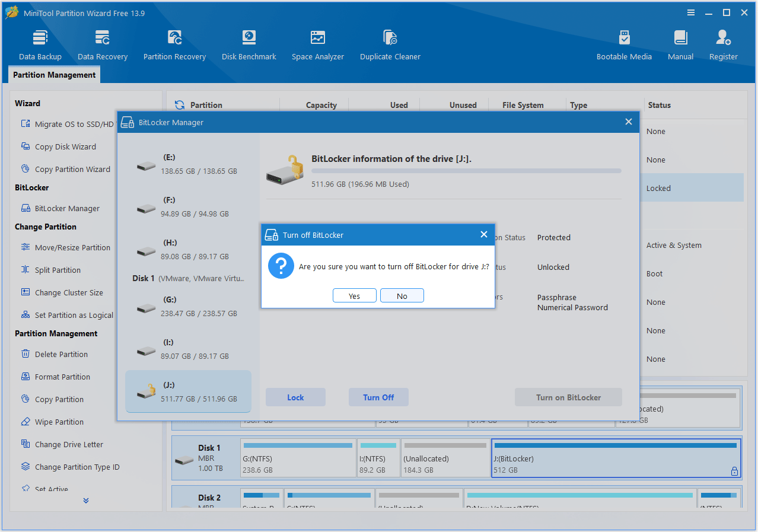Choose Copy Partition
This screenshot has height=532, width=758.
[52, 399]
